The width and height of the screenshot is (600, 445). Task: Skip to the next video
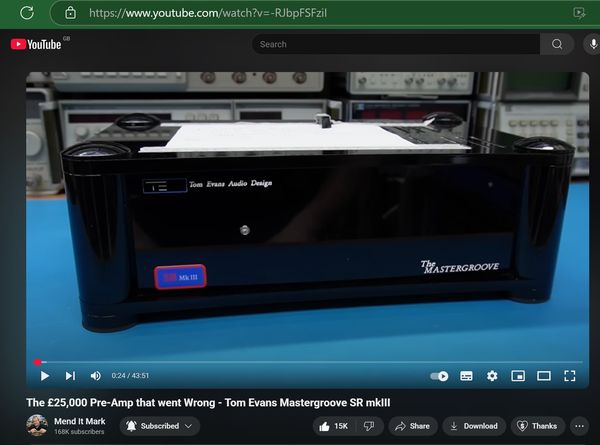coord(70,376)
